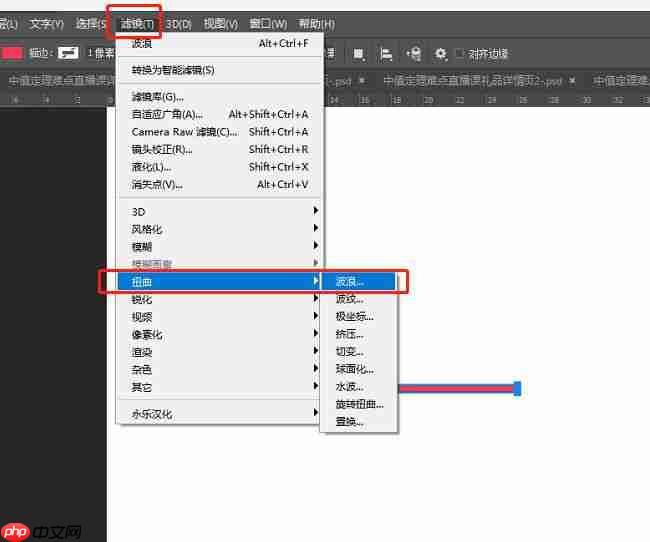
Task: Open the 视图(V) menu
Action: pos(221,24)
